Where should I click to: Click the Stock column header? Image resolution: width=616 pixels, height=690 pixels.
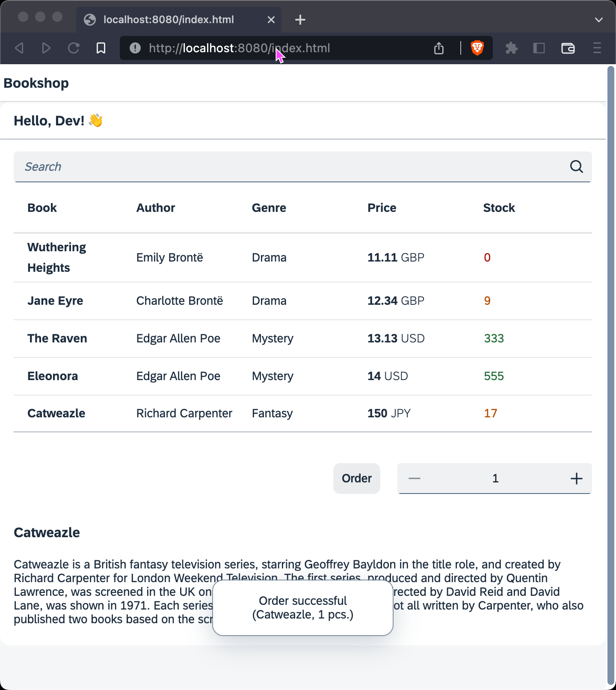pos(499,208)
